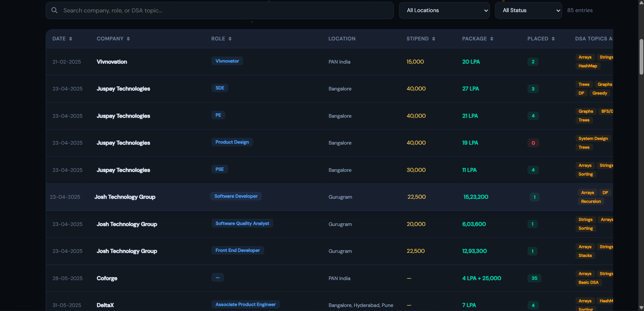Click the 35 placed badge for Coforge
The height and width of the screenshot is (311, 644).
pos(534,278)
